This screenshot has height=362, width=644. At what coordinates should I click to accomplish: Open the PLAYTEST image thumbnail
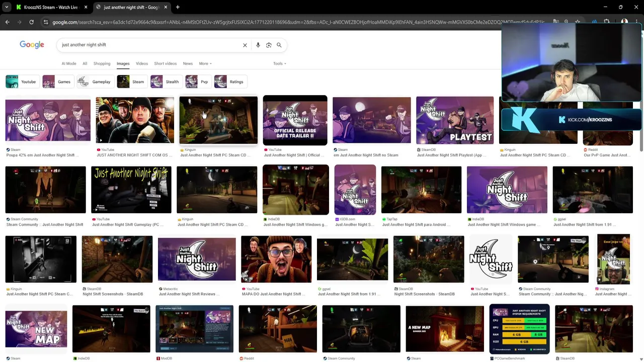tap(455, 120)
